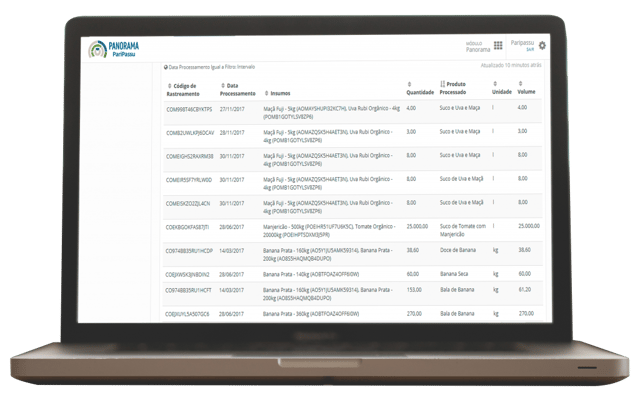Sort by Insumos column
This screenshot has width=640, height=398.
(277, 93)
